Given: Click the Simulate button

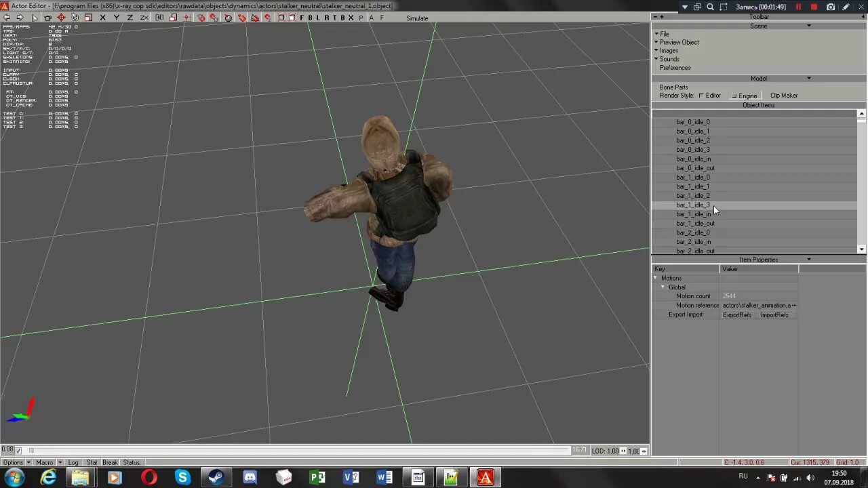Looking at the screenshot, I should pos(417,18).
